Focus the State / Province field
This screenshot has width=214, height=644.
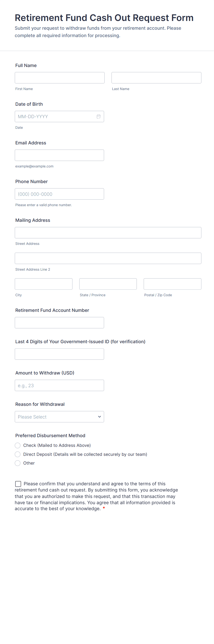(x=108, y=284)
